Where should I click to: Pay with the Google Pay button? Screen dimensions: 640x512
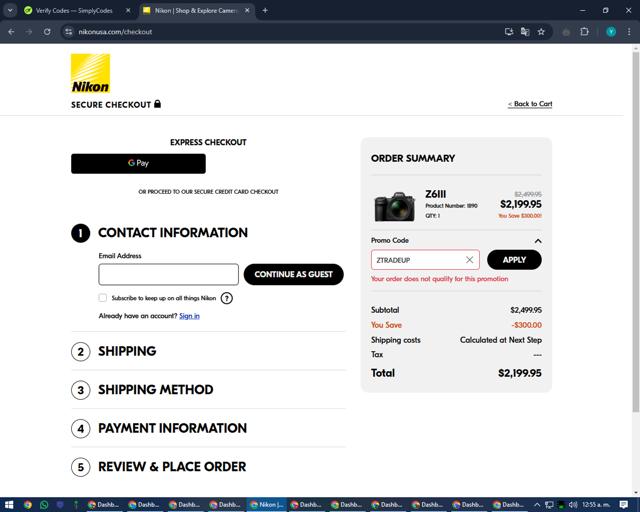pos(138,163)
